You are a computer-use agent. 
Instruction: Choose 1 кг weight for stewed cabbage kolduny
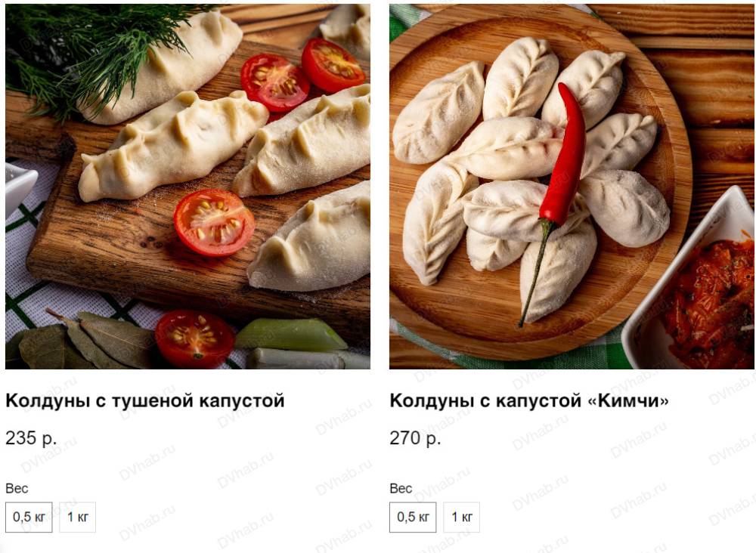(x=78, y=517)
